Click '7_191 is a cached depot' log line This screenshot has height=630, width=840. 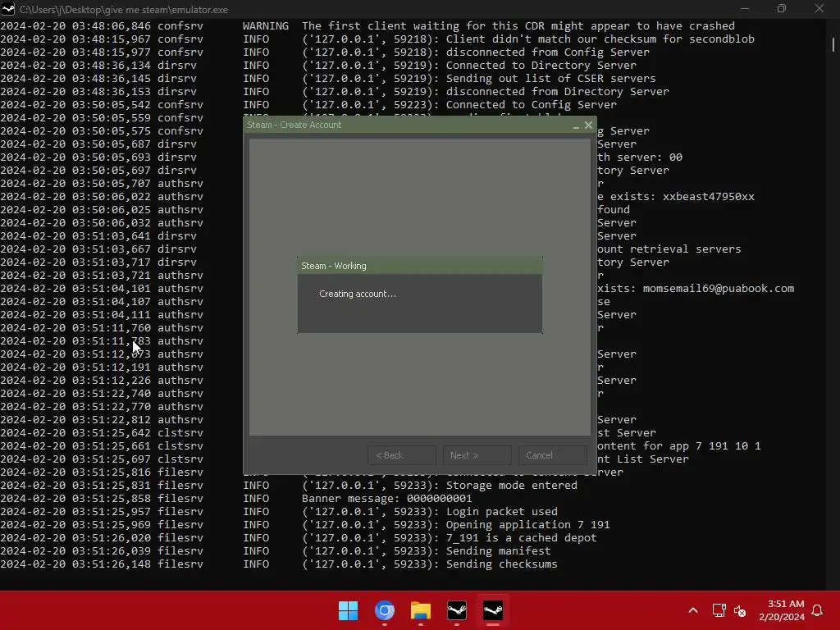[x=521, y=538]
